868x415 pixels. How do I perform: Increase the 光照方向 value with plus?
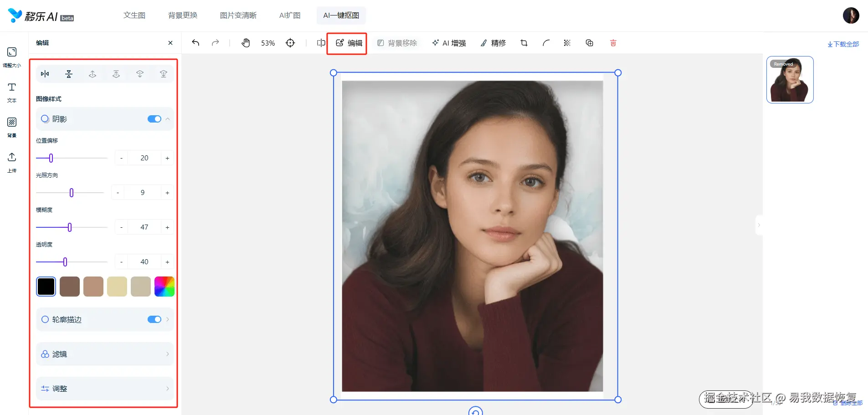[167, 193]
